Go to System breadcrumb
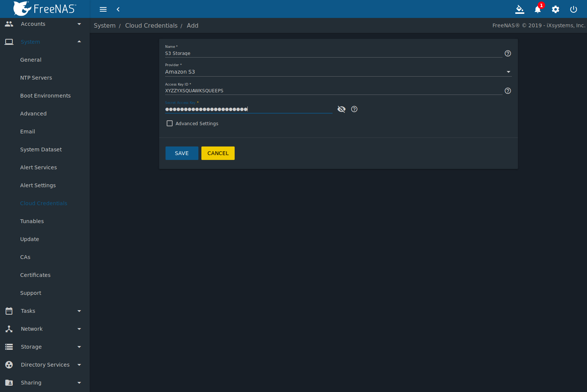 pos(105,25)
